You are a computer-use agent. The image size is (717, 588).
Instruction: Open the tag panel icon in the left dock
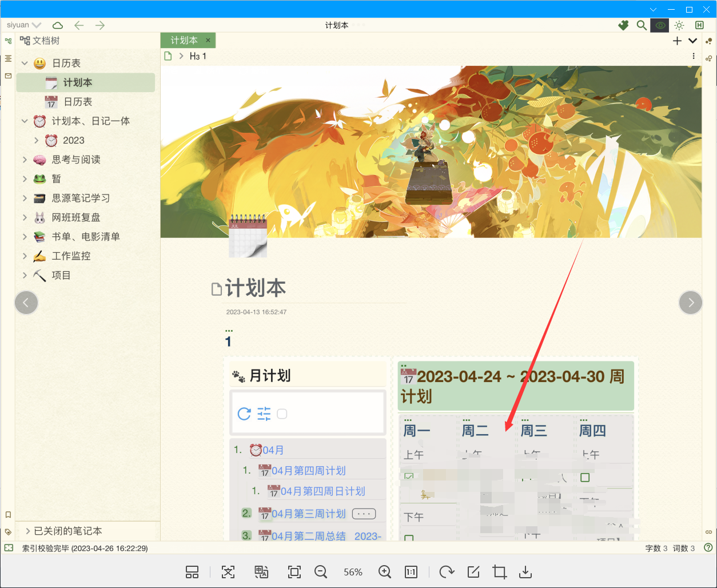point(8,532)
